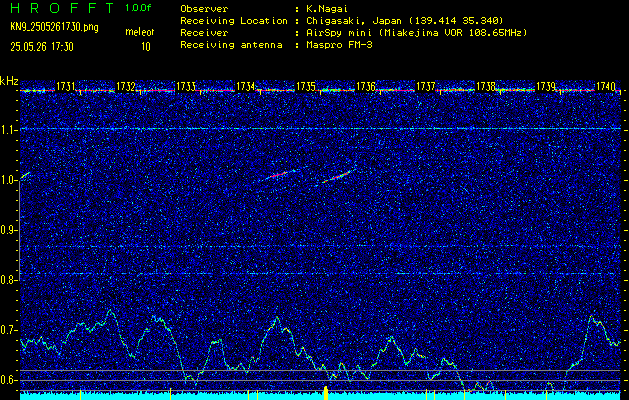Viewport: 629px width, 400px height.
Task: Select the Chigasaki, Japan coordinates text
Action: [x=405, y=20]
